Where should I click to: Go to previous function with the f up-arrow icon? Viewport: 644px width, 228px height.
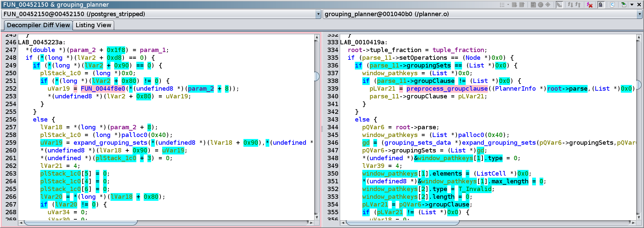(x=578, y=5)
